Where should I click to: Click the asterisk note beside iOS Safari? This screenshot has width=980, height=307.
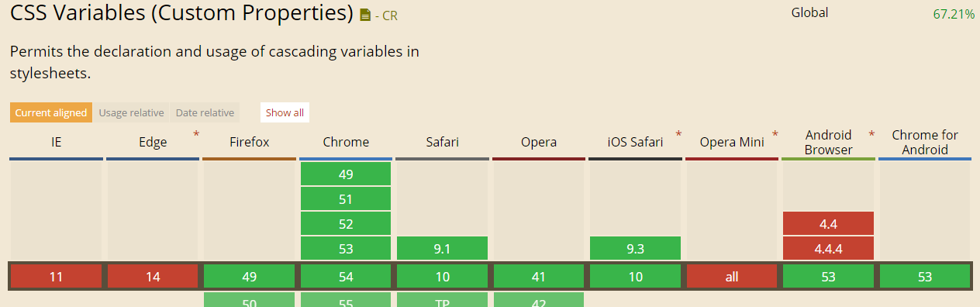click(678, 135)
